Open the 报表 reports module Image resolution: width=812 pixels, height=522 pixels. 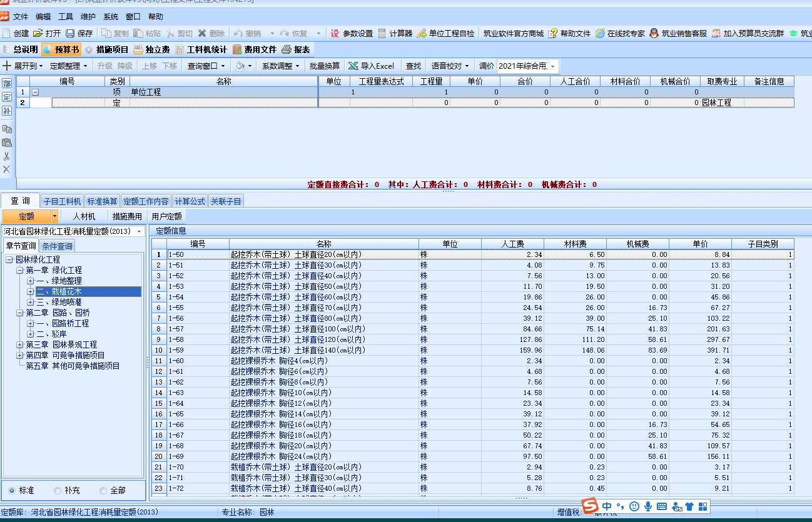coord(296,49)
